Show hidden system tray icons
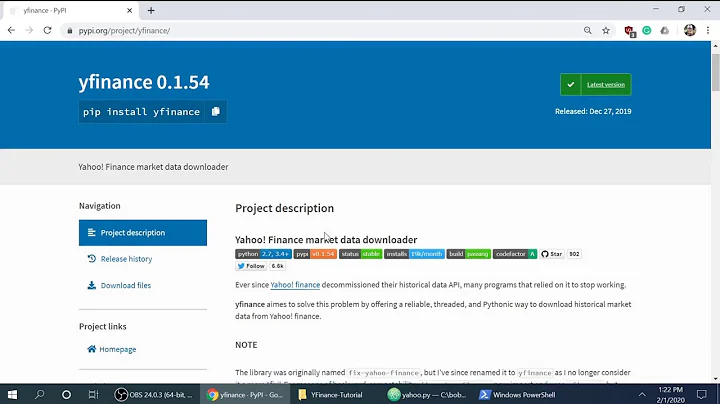Viewport: 720px width, 404px height. (642, 394)
